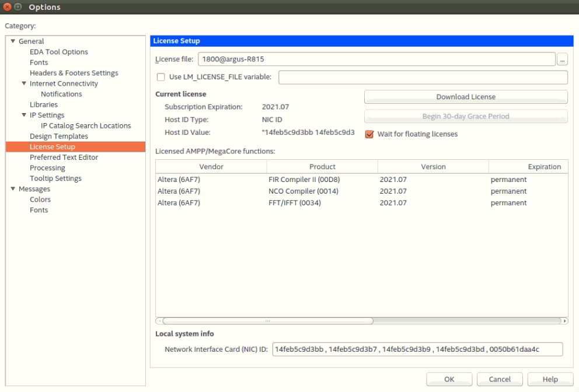
Task: Open Help for the Options dialog
Action: tap(550, 379)
